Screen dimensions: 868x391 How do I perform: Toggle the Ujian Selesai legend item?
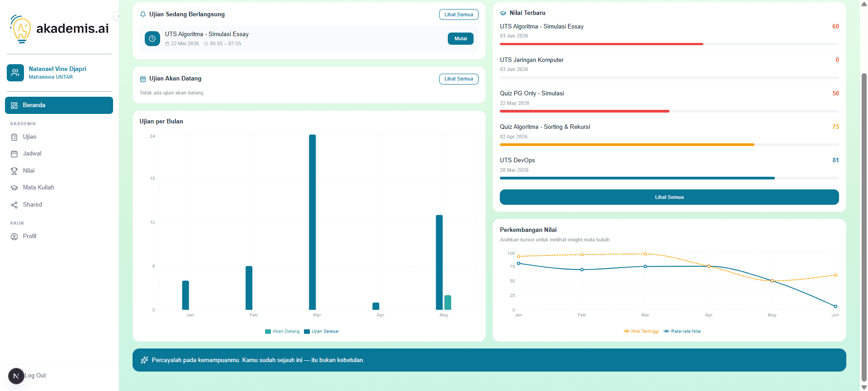(321, 331)
